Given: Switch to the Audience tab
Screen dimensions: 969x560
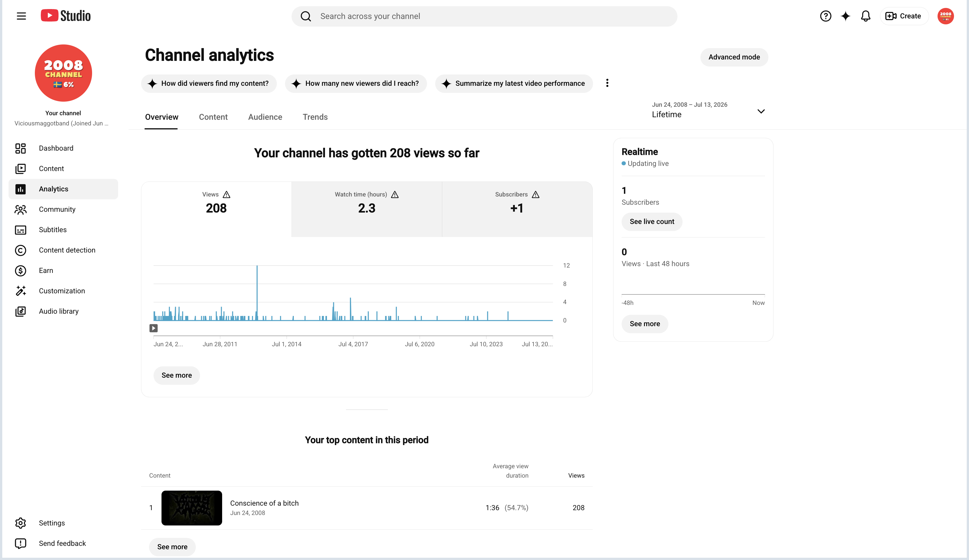Looking at the screenshot, I should (265, 117).
